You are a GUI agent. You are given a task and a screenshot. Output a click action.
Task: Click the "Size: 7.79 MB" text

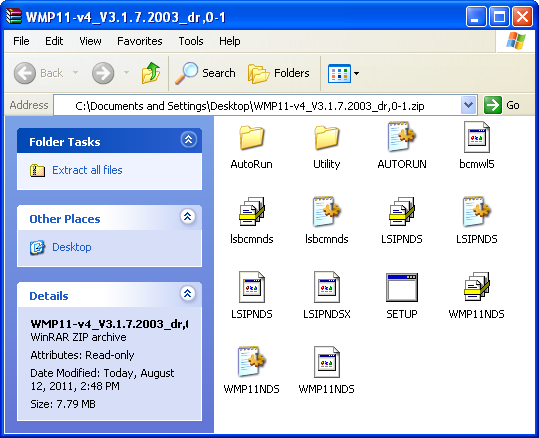63,404
